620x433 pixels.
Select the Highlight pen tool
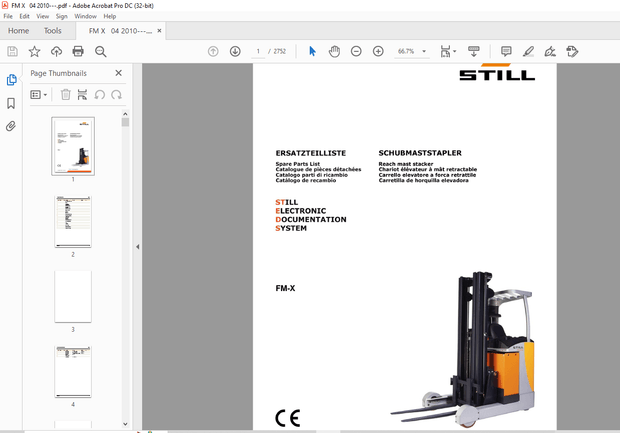[528, 51]
